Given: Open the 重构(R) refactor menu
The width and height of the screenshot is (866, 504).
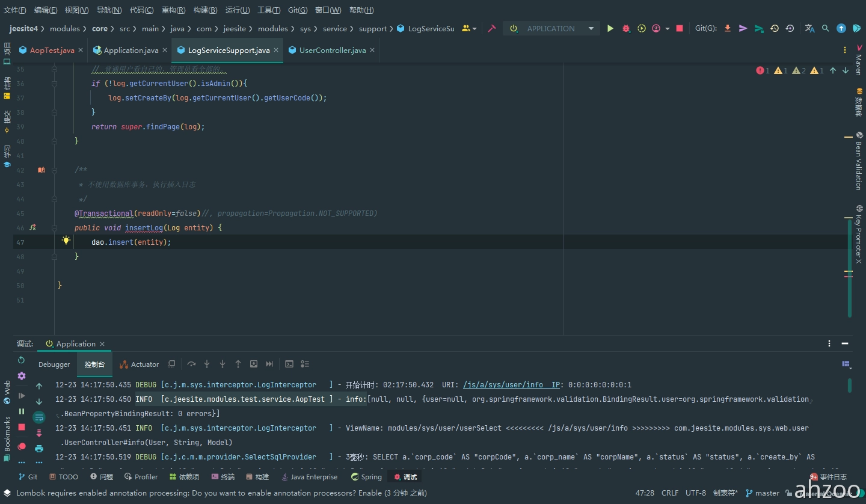Looking at the screenshot, I should pos(173,10).
